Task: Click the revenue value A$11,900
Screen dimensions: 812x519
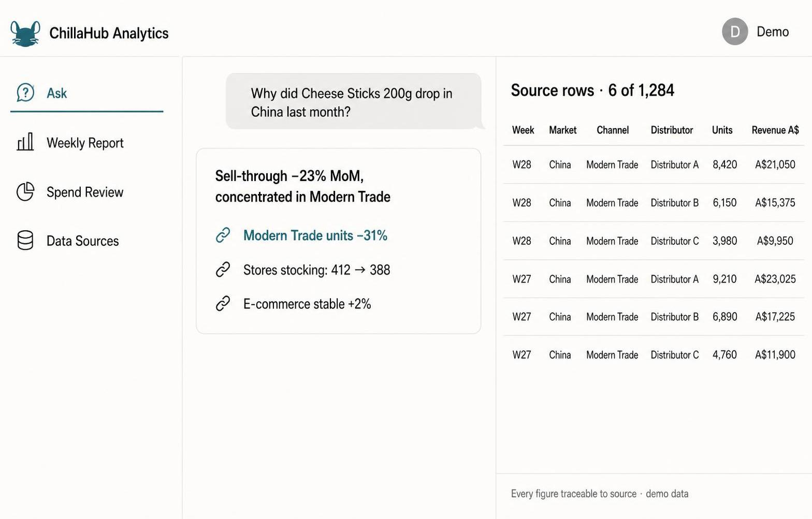Action: (775, 355)
